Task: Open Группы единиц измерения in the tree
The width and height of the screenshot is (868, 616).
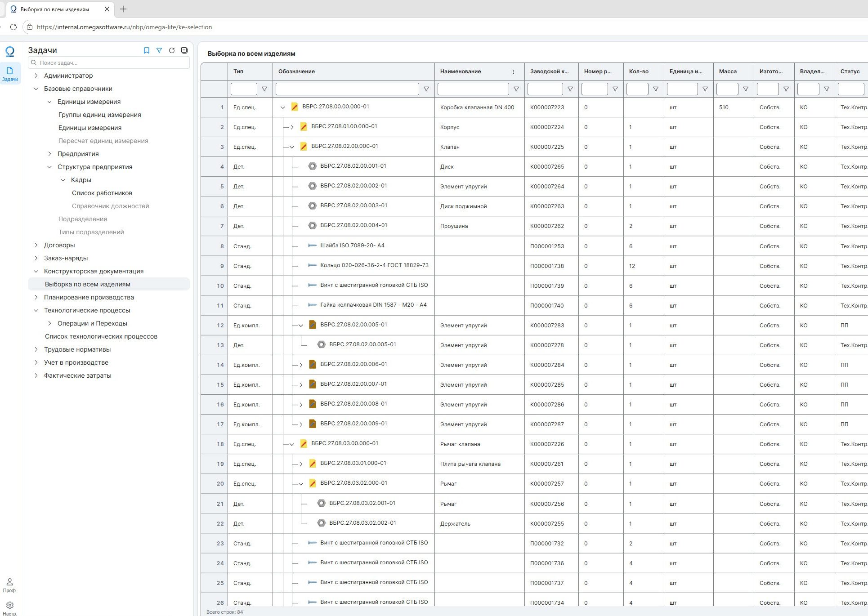Action: tap(100, 115)
